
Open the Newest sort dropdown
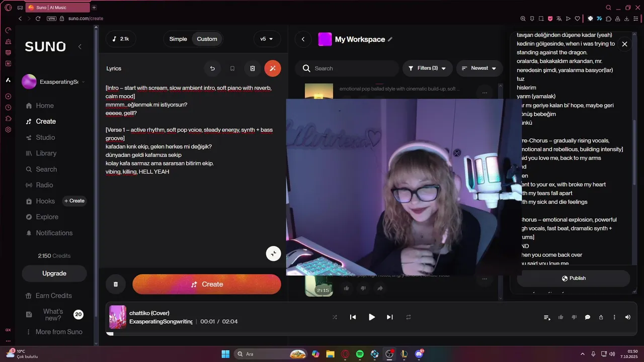tap(479, 68)
